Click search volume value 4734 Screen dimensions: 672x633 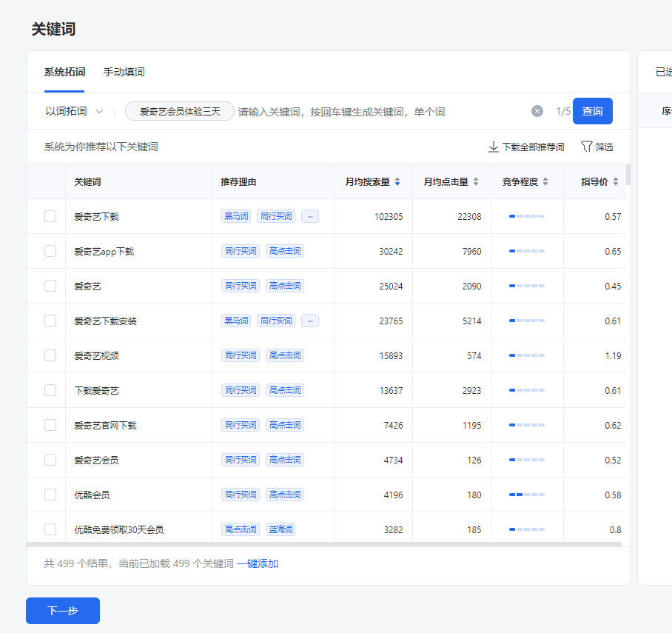click(x=394, y=460)
